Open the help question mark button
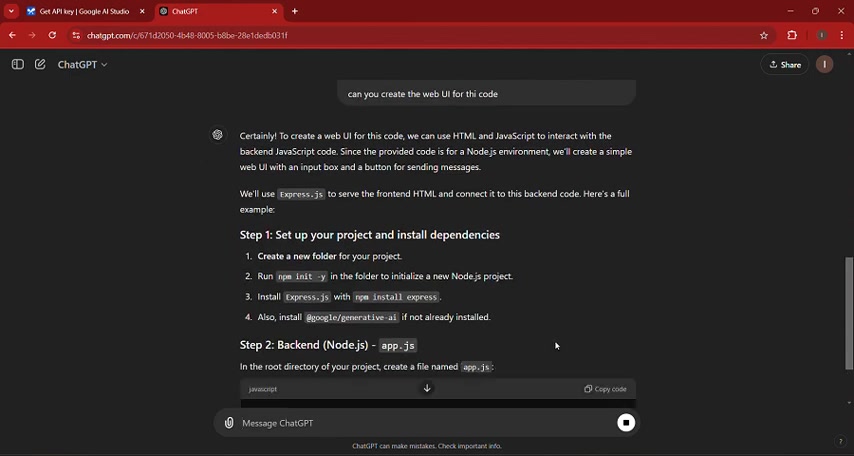The width and height of the screenshot is (854, 456). pyautogui.click(x=840, y=441)
